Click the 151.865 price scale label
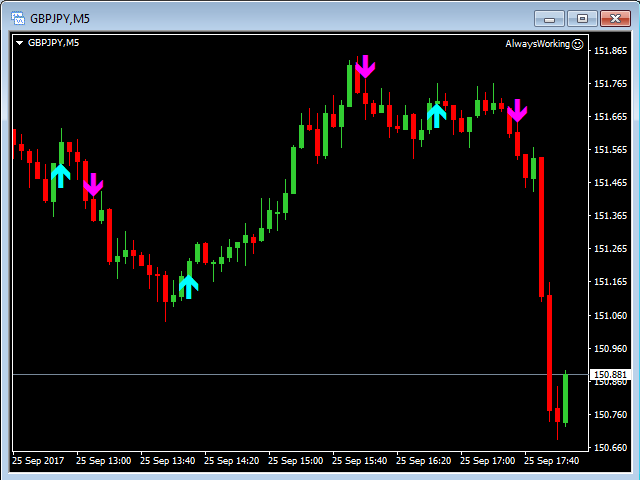The width and height of the screenshot is (640, 480). coord(610,51)
